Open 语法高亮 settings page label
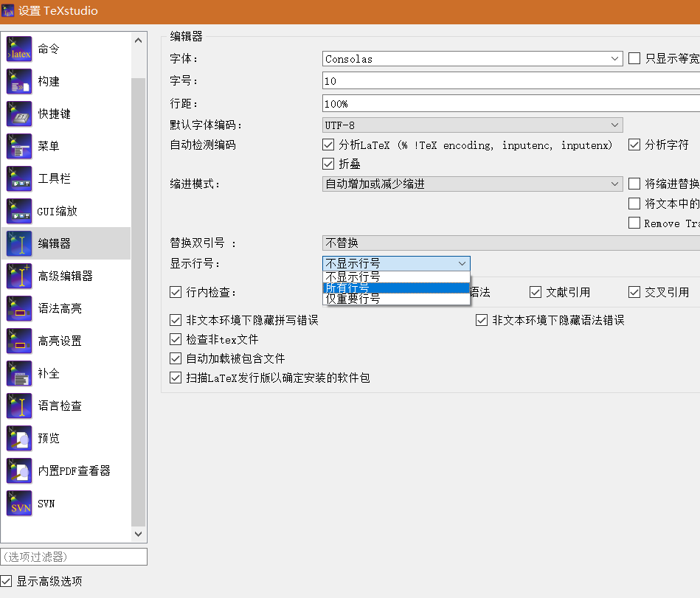700x598 pixels. (59, 308)
